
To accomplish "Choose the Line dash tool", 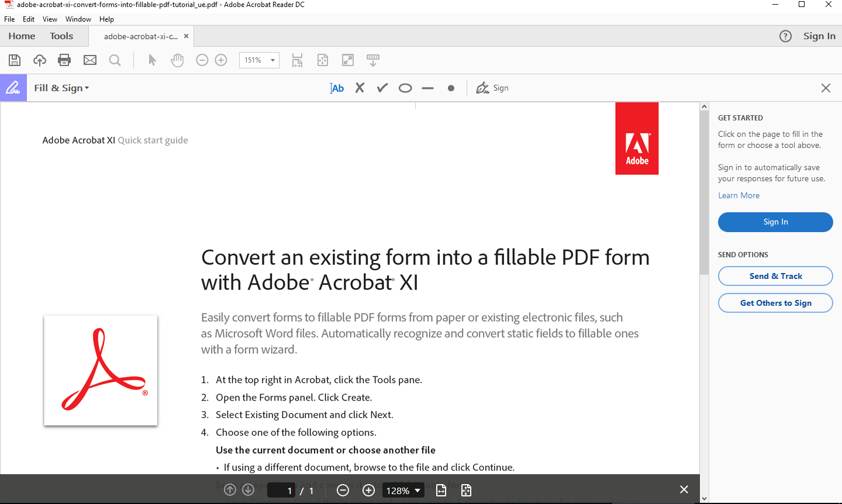I will (428, 88).
